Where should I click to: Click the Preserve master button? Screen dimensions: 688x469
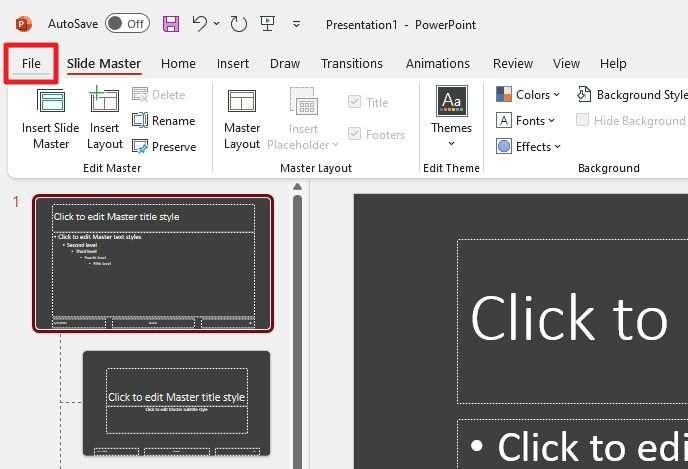164,147
